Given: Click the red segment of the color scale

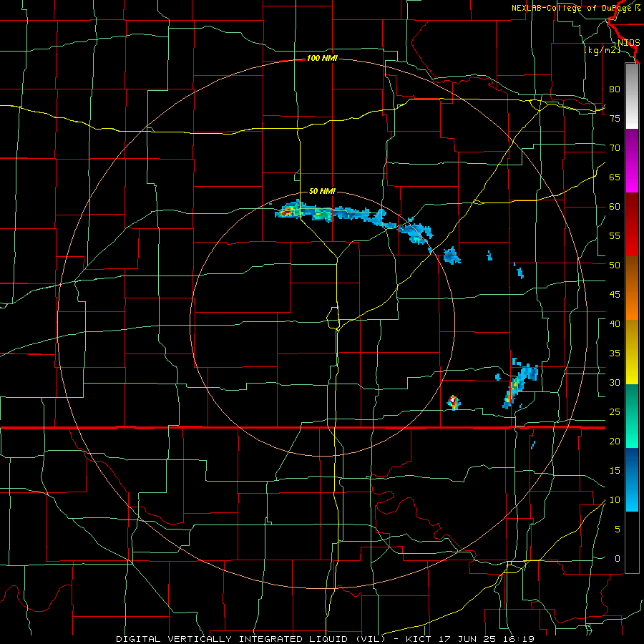Looking at the screenshot, I should coord(632,224).
